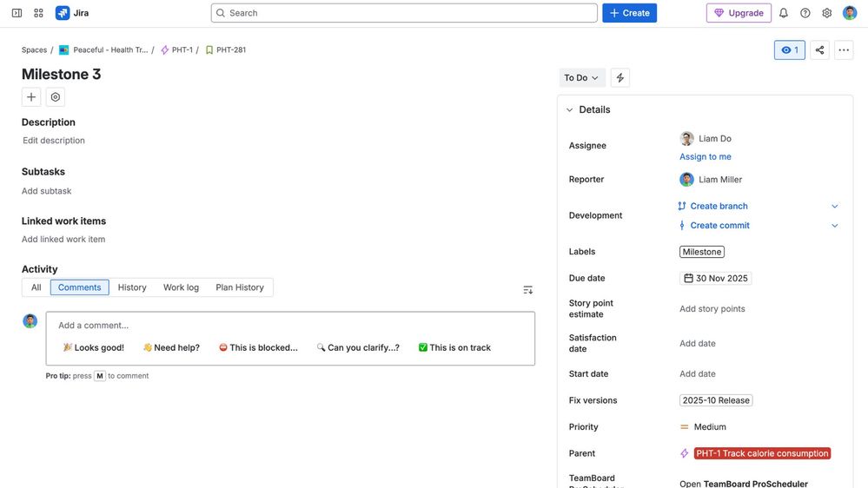The height and width of the screenshot is (488, 868).
Task: Open the help question mark icon
Action: pos(805,13)
